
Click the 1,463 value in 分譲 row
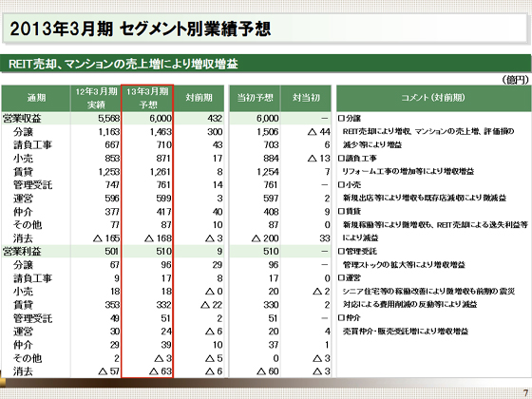pos(161,132)
